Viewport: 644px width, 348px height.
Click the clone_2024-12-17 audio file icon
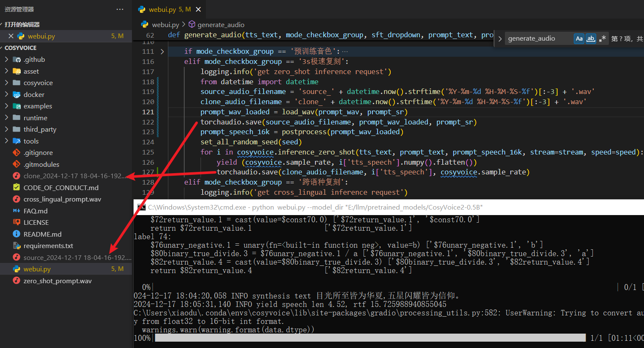16,176
